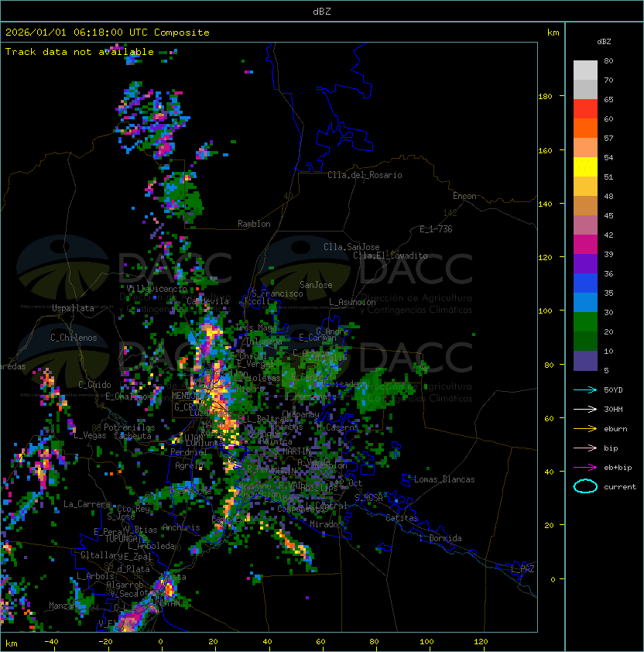This screenshot has width=644, height=652.
Task: Click the orange storm cell southeast of Mirador
Action: point(294,544)
